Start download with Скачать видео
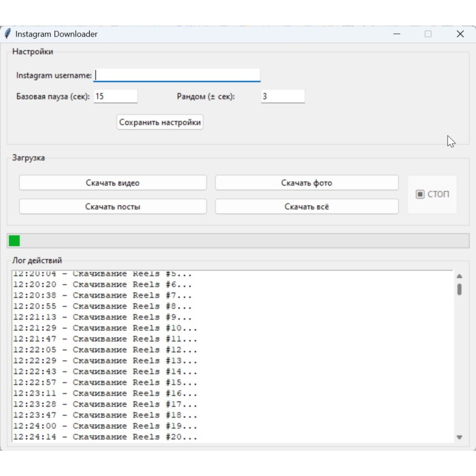Viewport: 476px width, 476px height. pos(113,183)
